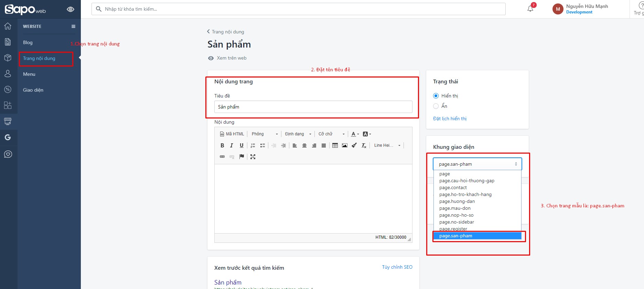Toggle italic formatting in editor
The height and width of the screenshot is (289, 644).
(232, 145)
